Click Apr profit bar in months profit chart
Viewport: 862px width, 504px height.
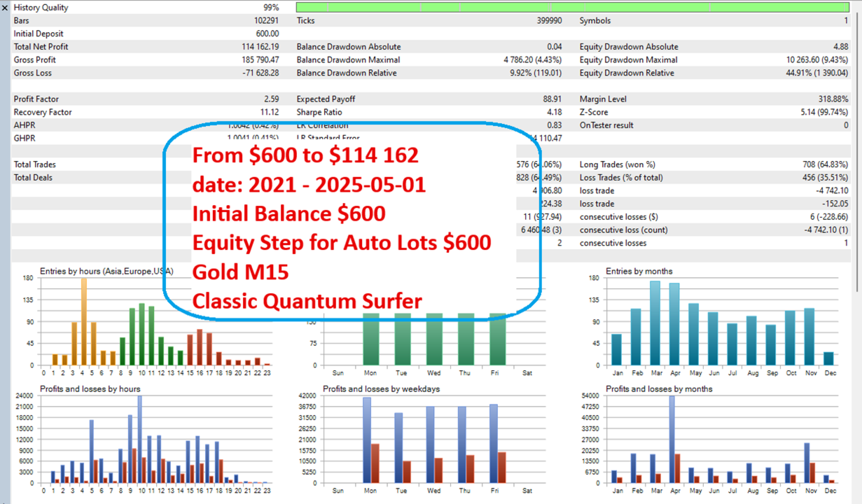[x=672, y=439]
